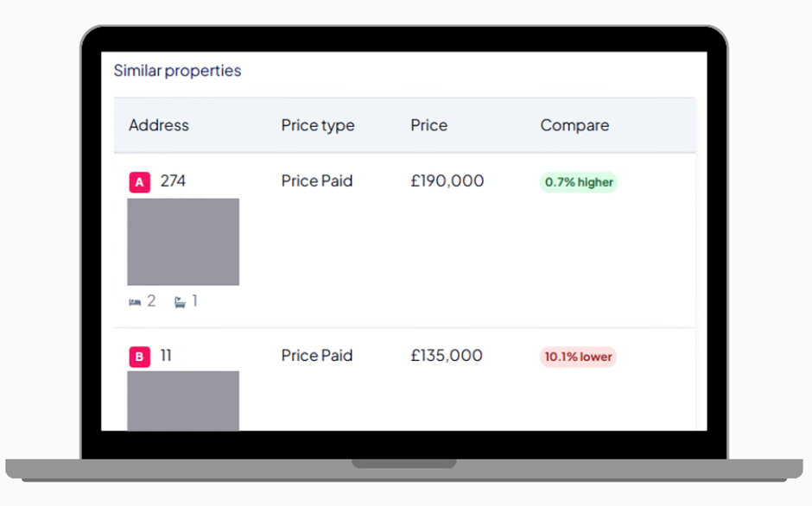
Task: Click the bathtub icon under property 274
Action: [x=180, y=302]
